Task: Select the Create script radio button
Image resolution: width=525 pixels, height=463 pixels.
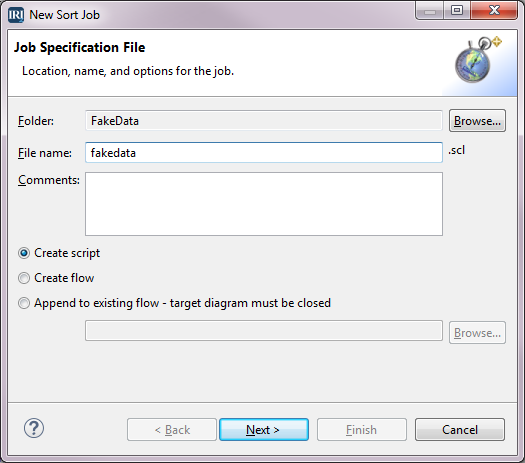Action: point(24,253)
